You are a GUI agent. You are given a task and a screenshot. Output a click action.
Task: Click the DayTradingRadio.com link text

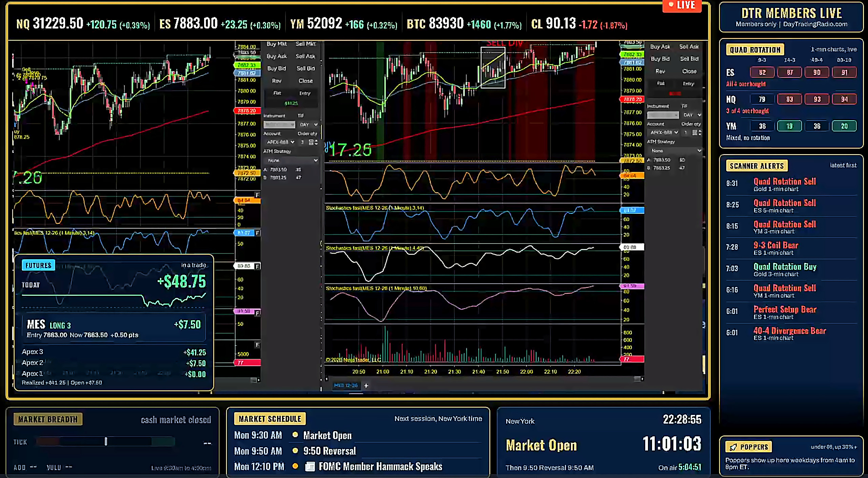pyautogui.click(x=815, y=24)
